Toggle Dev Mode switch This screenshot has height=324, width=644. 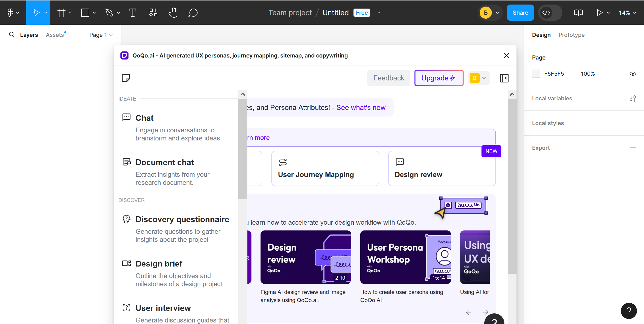tap(550, 13)
